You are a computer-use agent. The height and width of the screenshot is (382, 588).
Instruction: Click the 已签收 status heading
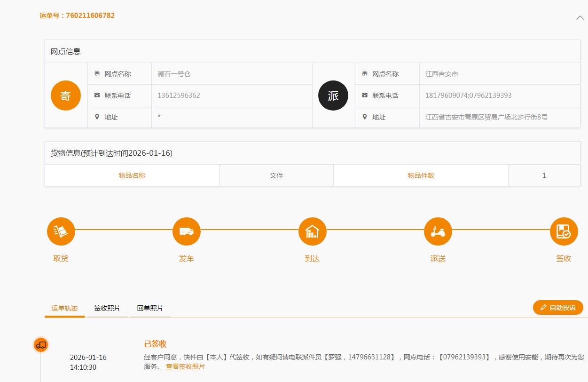155,344
